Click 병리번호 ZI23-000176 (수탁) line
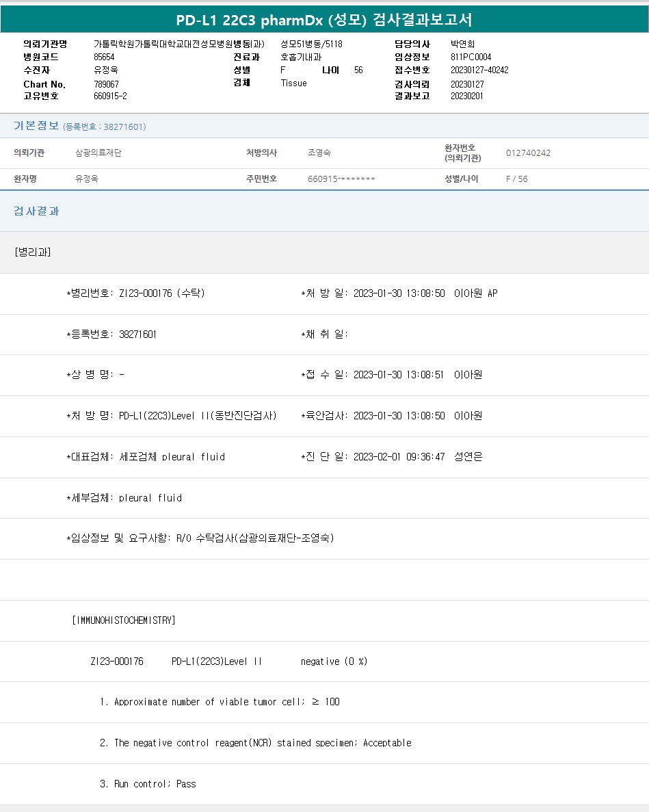 (x=135, y=293)
